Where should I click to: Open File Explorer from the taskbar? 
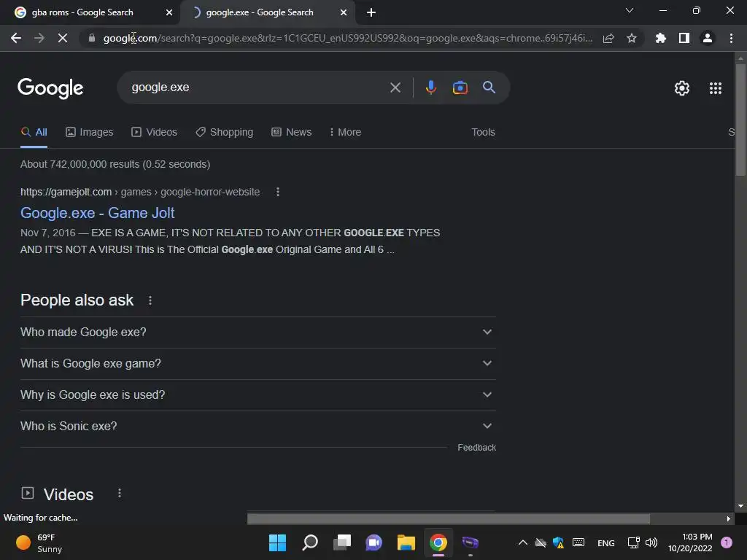click(x=406, y=542)
